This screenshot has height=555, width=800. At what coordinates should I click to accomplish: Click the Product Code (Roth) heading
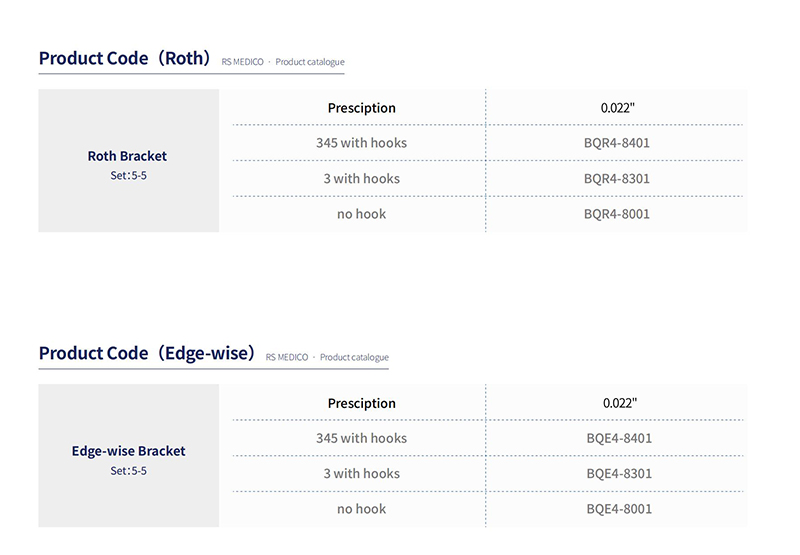[124, 58]
